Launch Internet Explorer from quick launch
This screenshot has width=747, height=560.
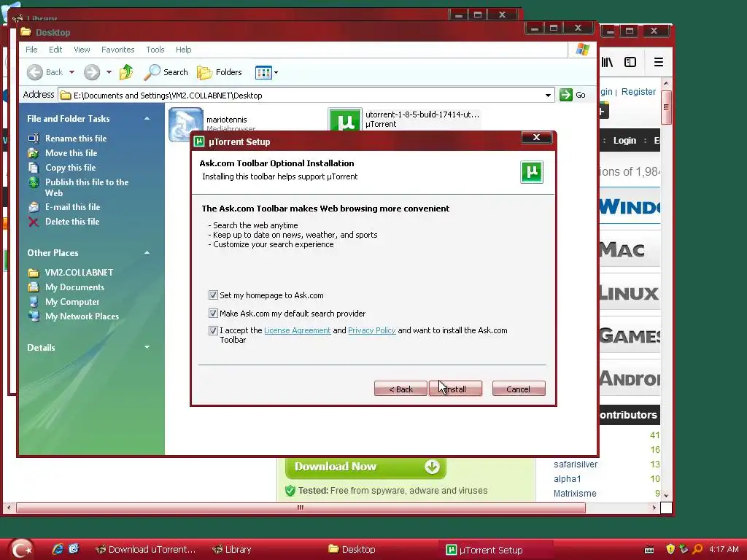[58, 549]
